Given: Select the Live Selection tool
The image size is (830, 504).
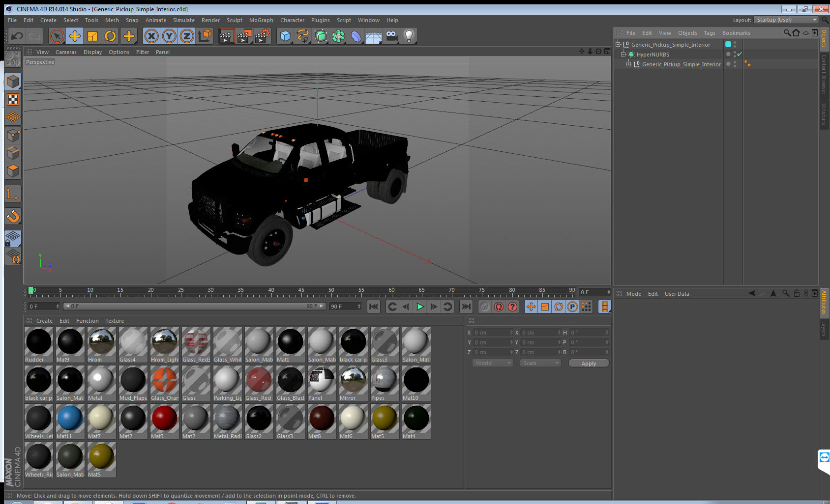Looking at the screenshot, I should (x=57, y=36).
